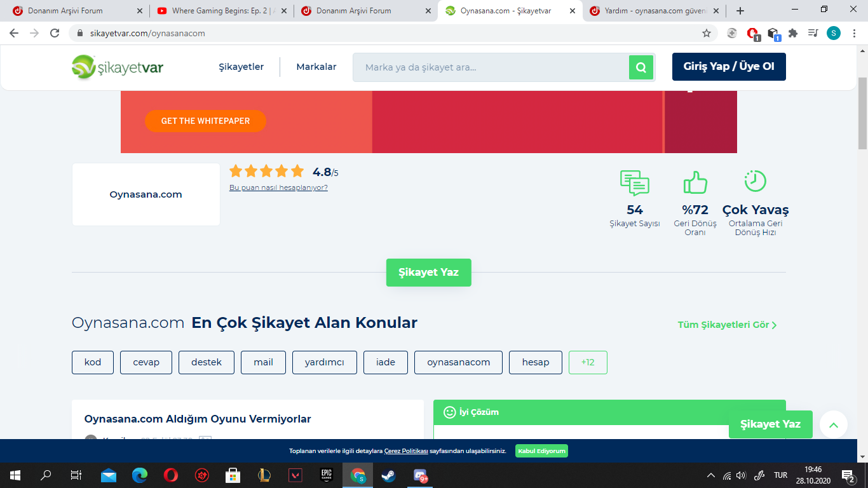868x488 pixels.
Task: Go back to the previous page
Action: point(14,33)
